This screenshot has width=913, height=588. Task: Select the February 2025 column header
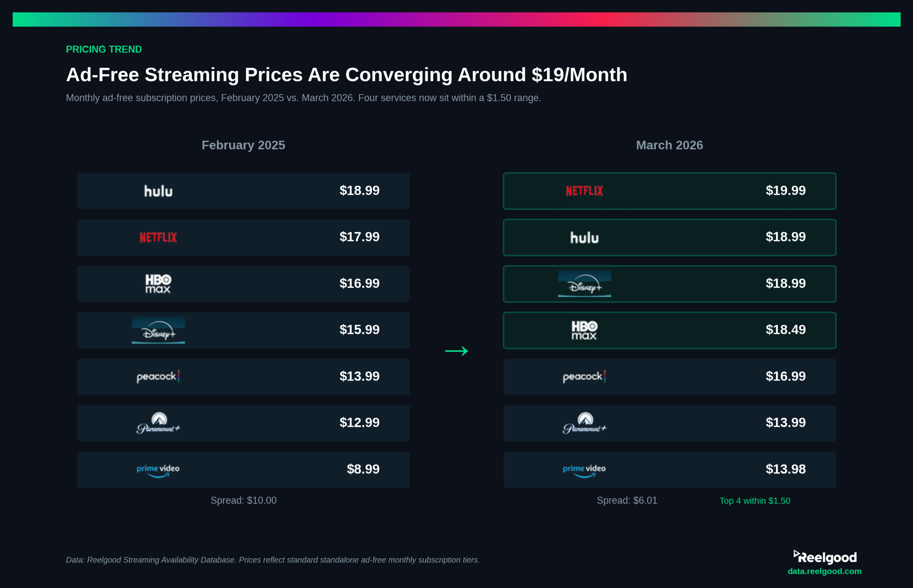(x=243, y=145)
